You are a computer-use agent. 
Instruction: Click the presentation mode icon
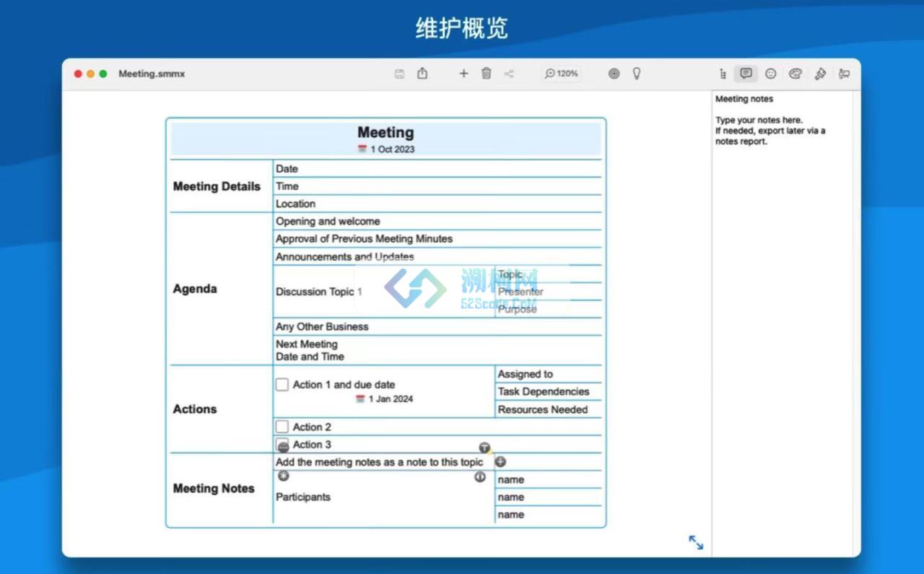click(x=844, y=74)
